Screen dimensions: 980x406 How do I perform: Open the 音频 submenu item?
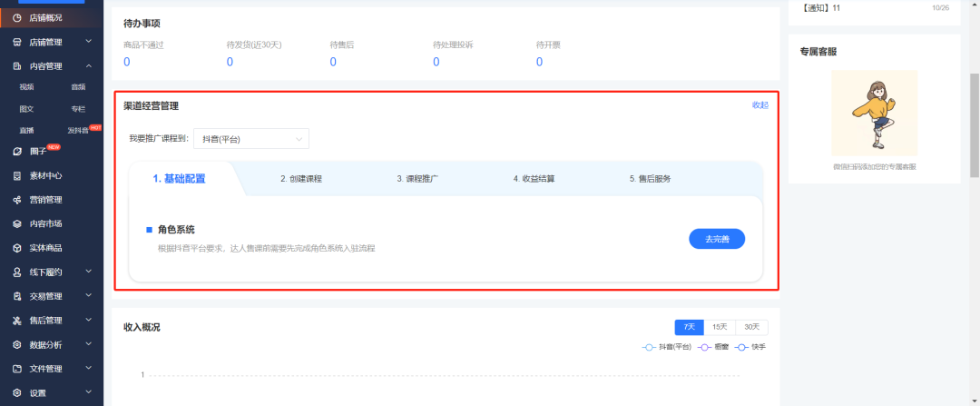78,87
